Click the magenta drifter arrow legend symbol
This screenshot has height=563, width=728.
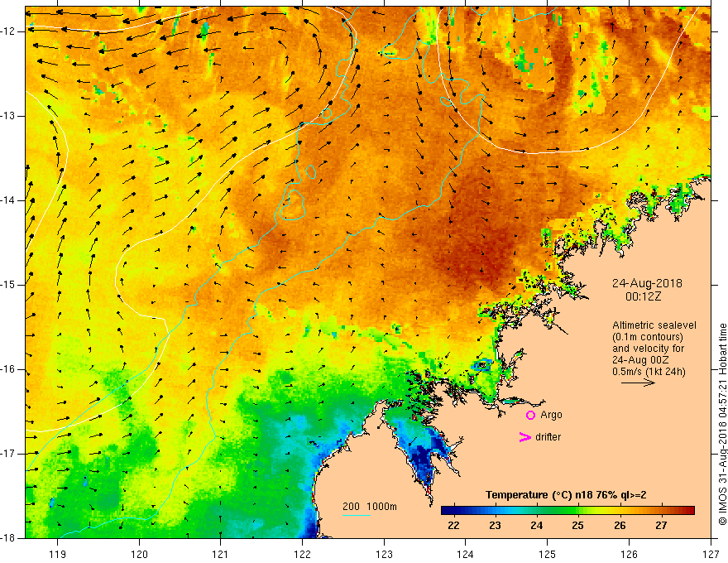[x=524, y=437]
